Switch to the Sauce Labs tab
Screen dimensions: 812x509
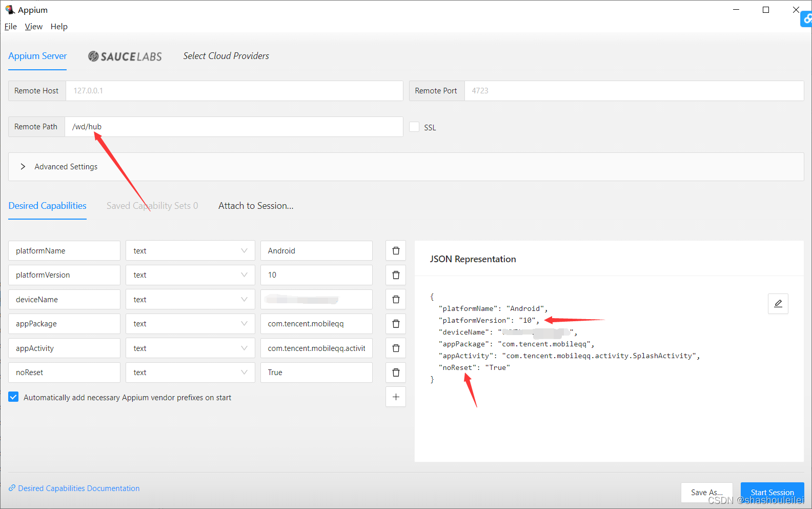click(x=125, y=56)
